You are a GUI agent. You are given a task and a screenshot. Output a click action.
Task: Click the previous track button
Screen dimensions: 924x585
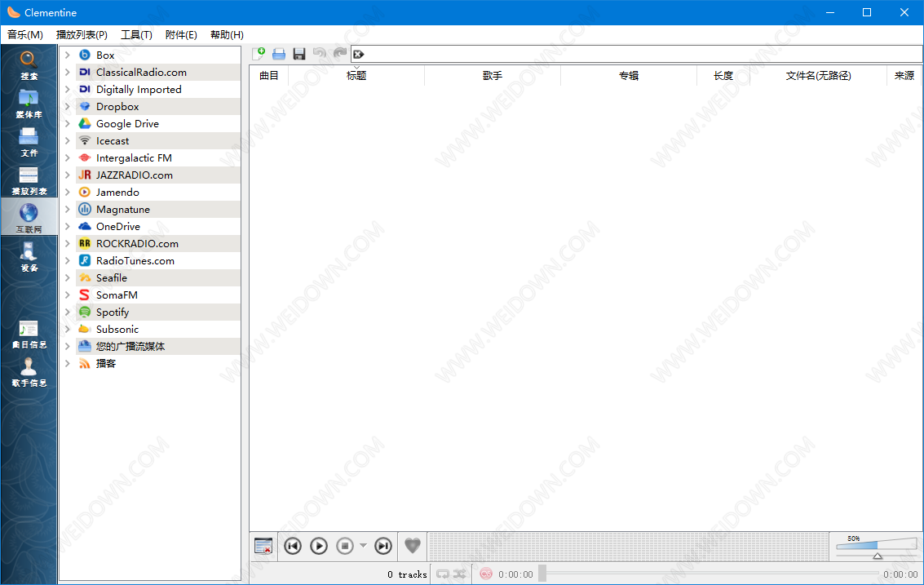[293, 546]
